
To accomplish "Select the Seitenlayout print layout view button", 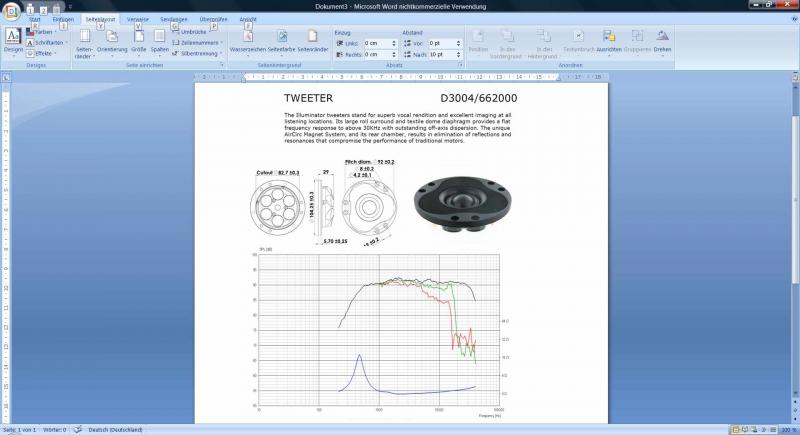I will tap(735, 430).
